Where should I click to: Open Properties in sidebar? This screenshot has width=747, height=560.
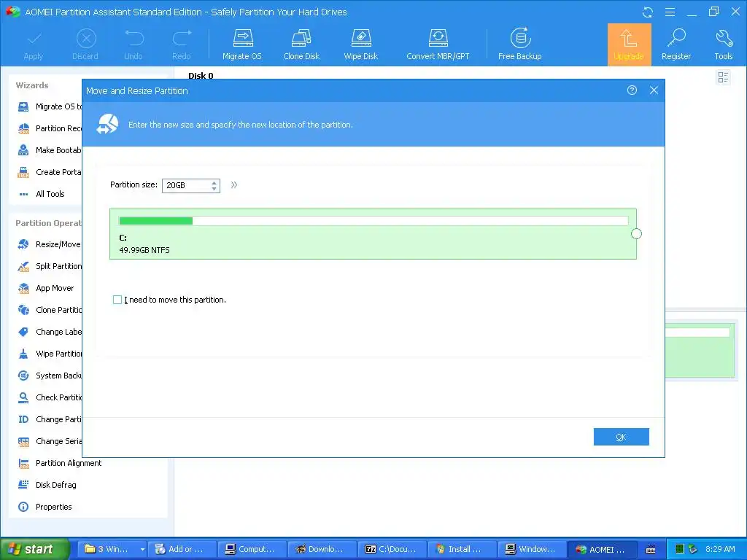(44, 507)
